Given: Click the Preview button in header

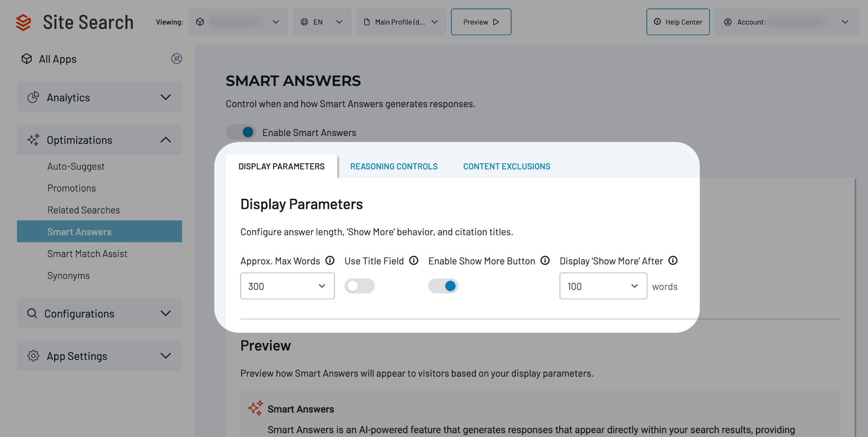Looking at the screenshot, I should [x=481, y=22].
